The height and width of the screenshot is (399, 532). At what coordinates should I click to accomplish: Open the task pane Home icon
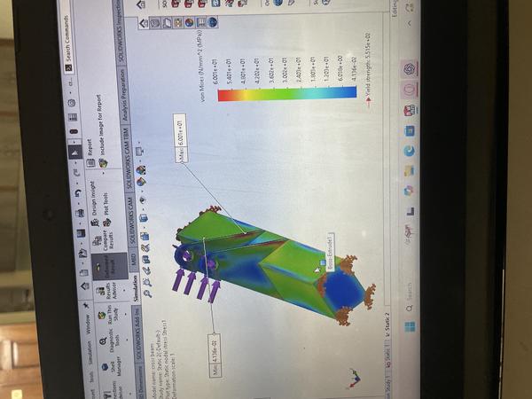click(x=144, y=24)
